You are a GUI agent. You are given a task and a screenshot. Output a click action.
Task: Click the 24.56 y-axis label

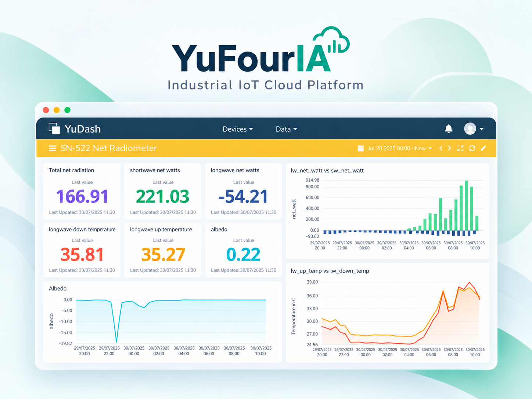point(312,345)
